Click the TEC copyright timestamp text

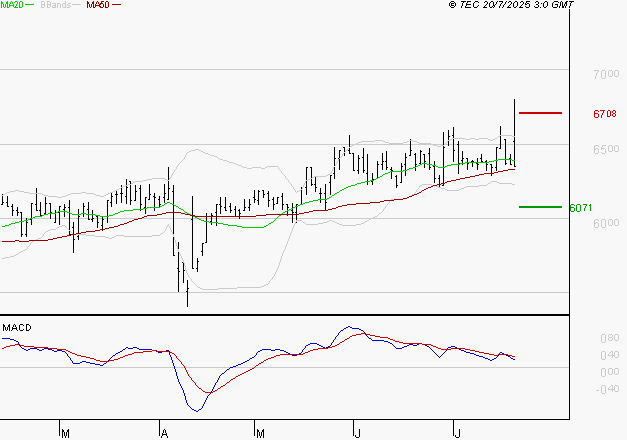point(512,5)
